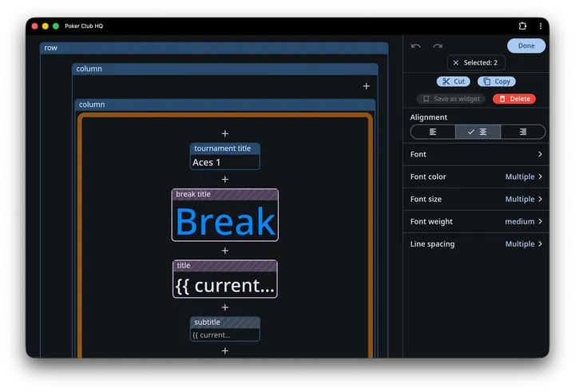Expand the Font setting row

[476, 154]
